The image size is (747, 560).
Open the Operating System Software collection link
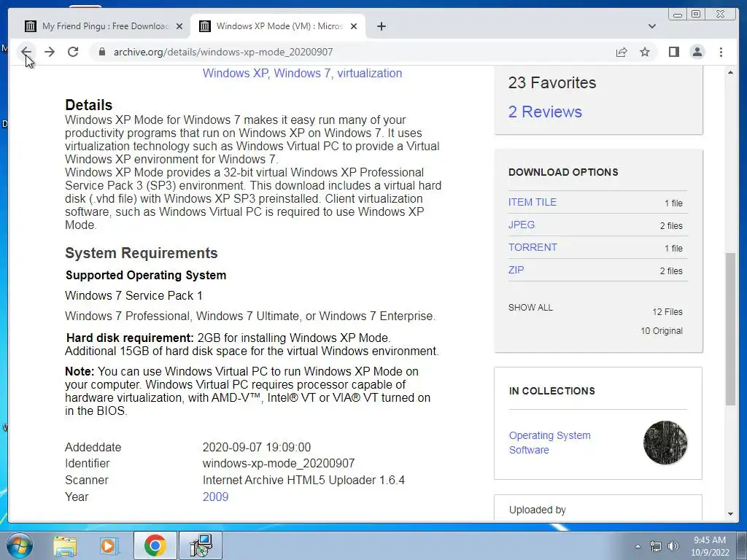550,443
